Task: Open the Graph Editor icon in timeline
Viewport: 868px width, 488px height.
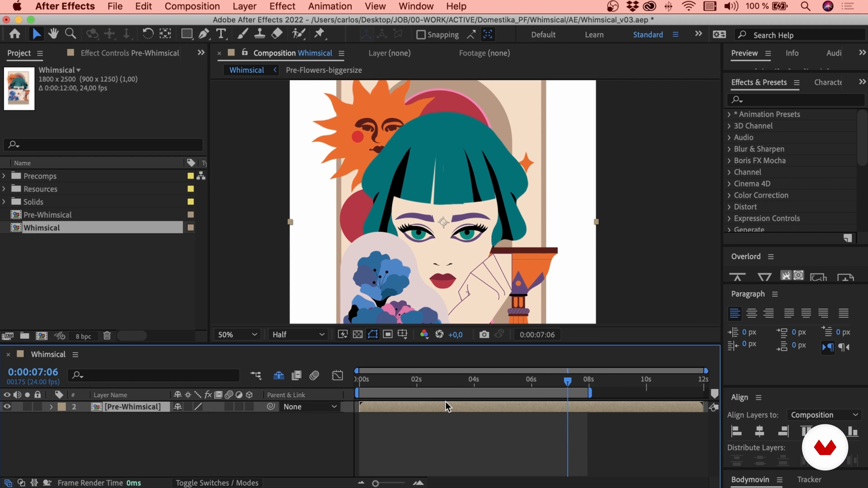Action: pyautogui.click(x=337, y=375)
